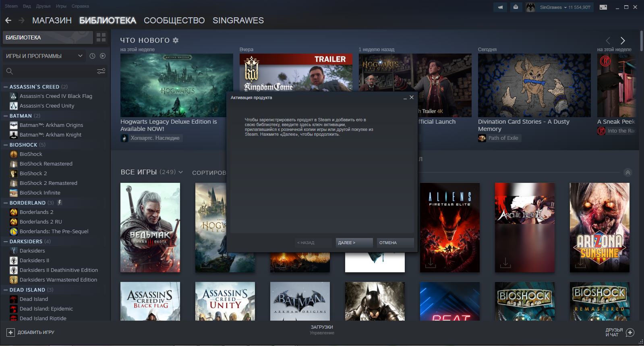
Task: Select Batman: Arkham Knight in list
Action: [50, 135]
